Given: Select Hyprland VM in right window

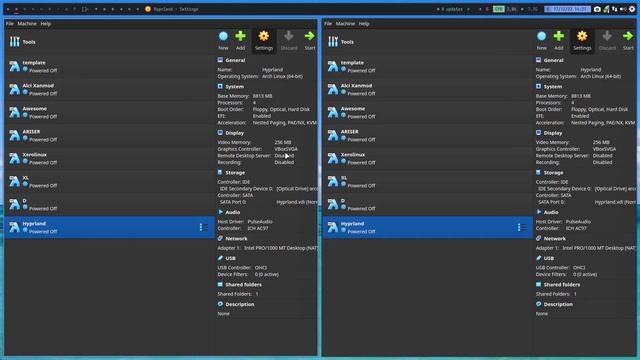Looking at the screenshot, I should (x=428, y=227).
